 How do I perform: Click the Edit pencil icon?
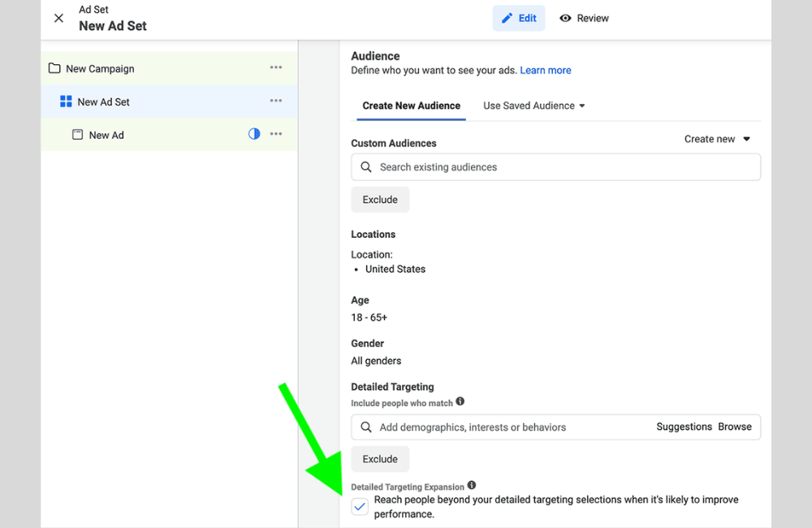click(506, 17)
